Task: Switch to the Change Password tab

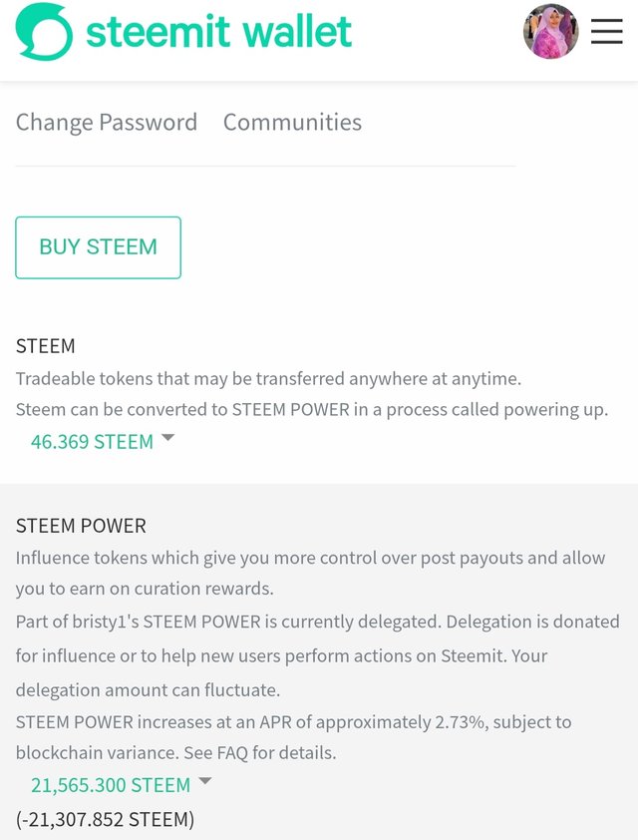Action: click(107, 122)
